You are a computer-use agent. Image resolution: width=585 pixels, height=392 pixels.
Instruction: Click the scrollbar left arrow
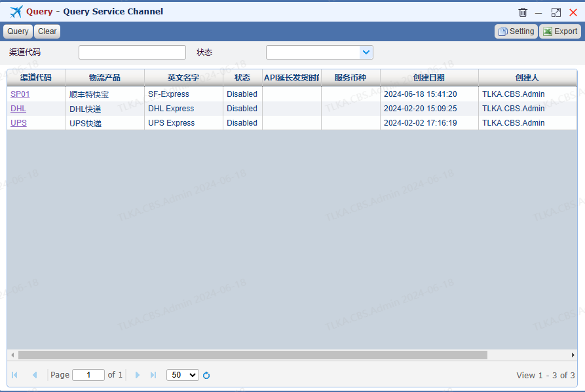point(12,355)
